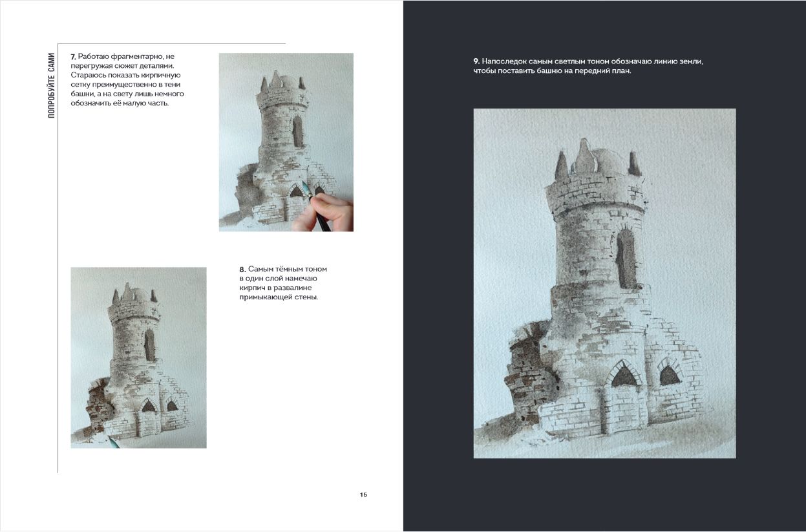This screenshot has height=532, width=806.
Task: Click the blue pencil tip in step 8 photo
Action: click(x=110, y=441)
